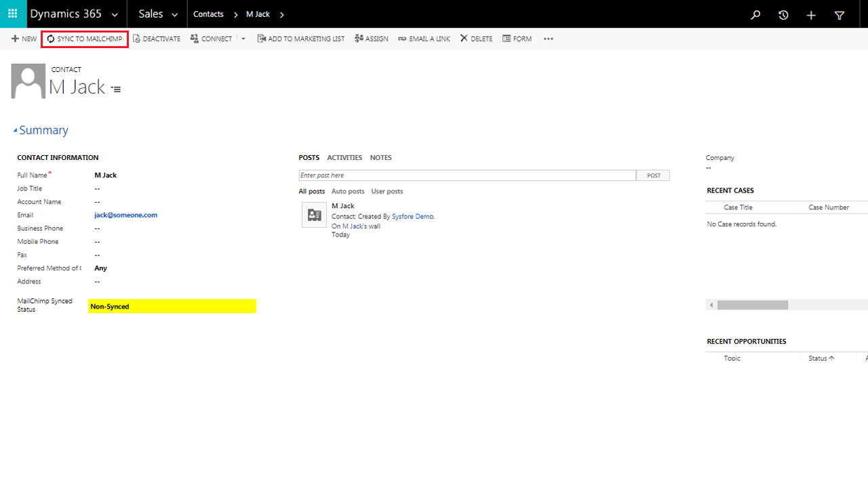Click Email a Link command

[x=424, y=39]
